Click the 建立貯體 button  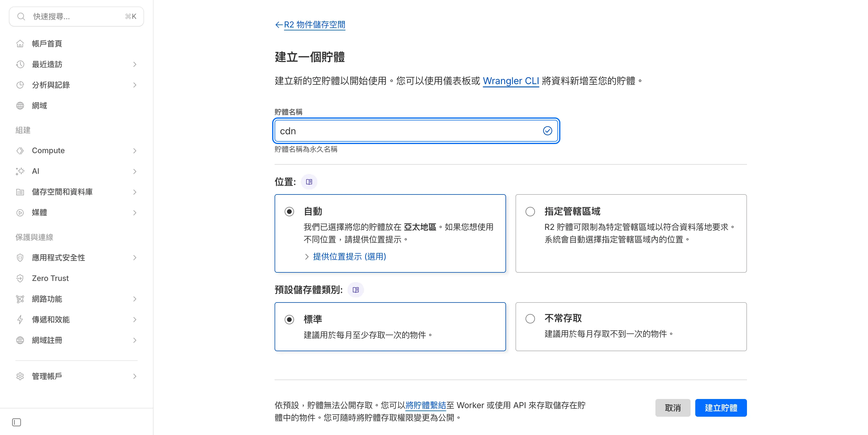tap(721, 408)
